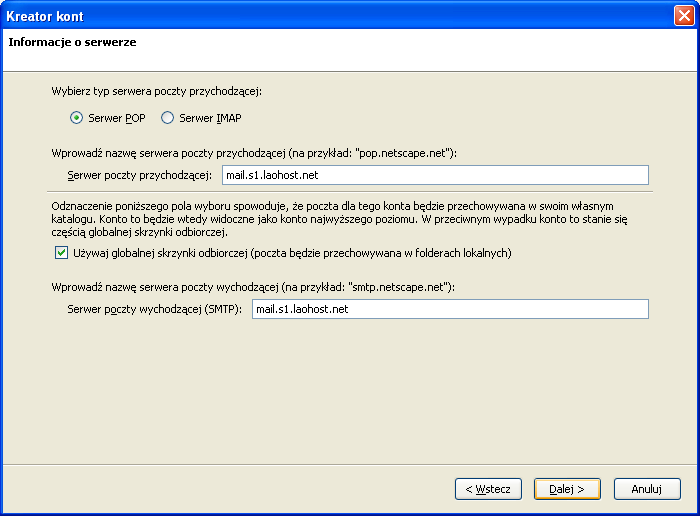Viewport: 700px width, 516px height.
Task: Click the 'Wybierz typ serwera poczty przychodzącej' text
Action: pyautogui.click(x=156, y=92)
